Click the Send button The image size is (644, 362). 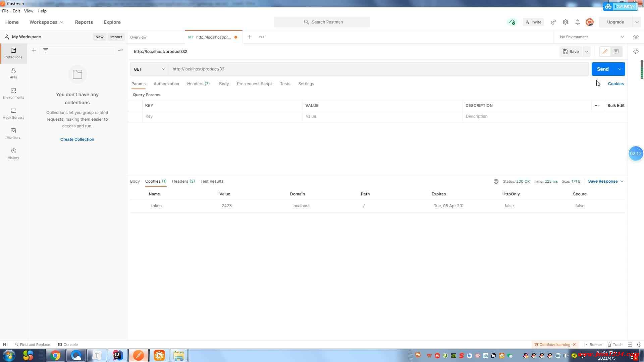603,69
